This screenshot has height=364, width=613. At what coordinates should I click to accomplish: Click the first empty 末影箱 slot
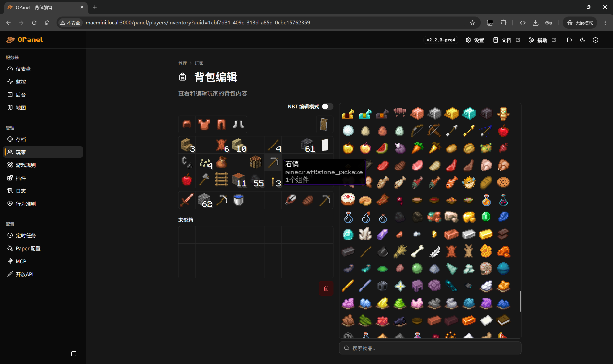tap(187, 235)
